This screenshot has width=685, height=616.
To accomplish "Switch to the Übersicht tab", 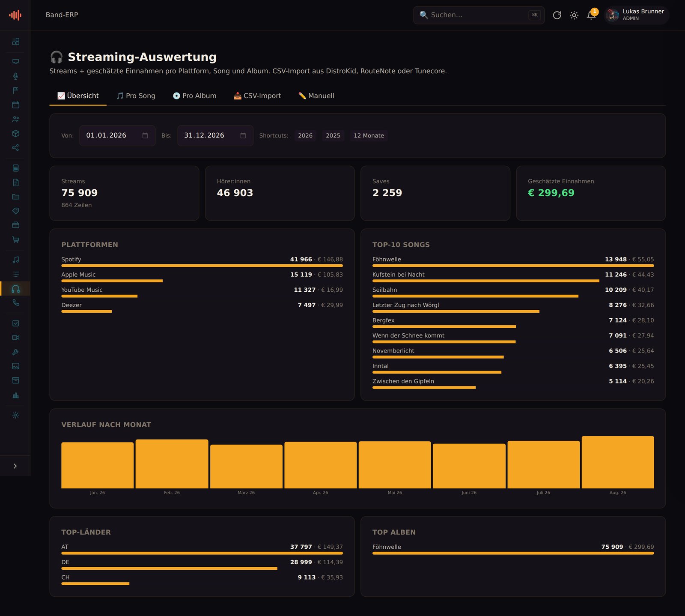I will [78, 96].
